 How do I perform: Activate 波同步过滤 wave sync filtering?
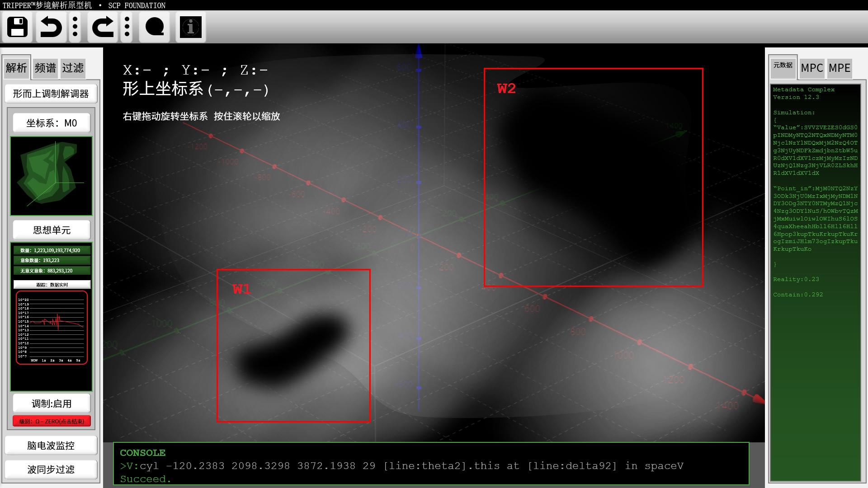click(51, 469)
